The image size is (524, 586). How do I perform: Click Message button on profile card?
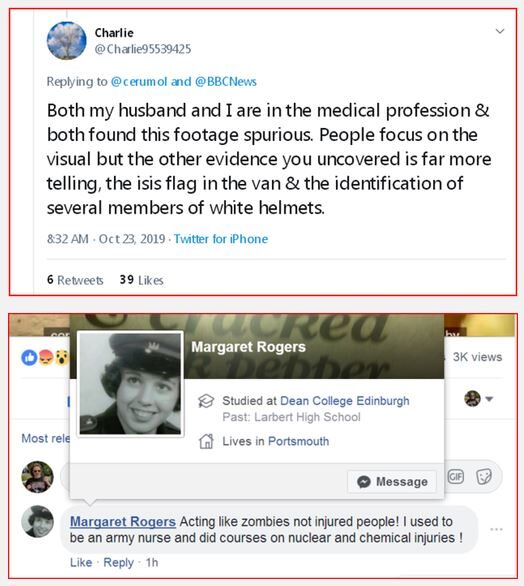click(392, 481)
